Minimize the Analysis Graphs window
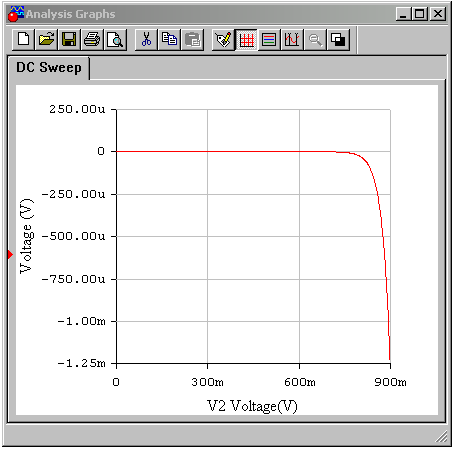The image size is (453, 449). 403,14
